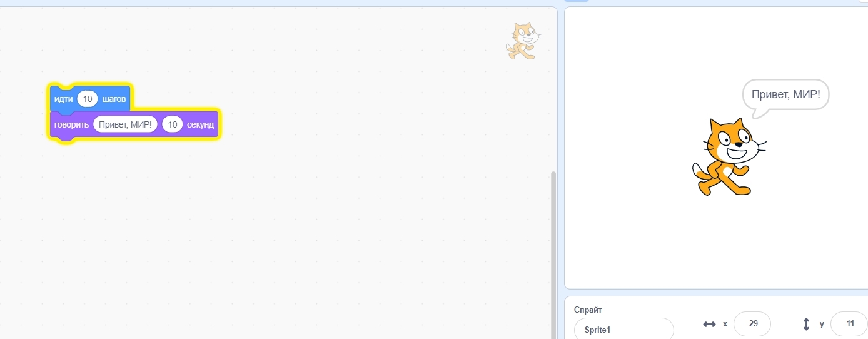Click the vertical arrows icon beside y
868x339 pixels.
tap(806, 324)
